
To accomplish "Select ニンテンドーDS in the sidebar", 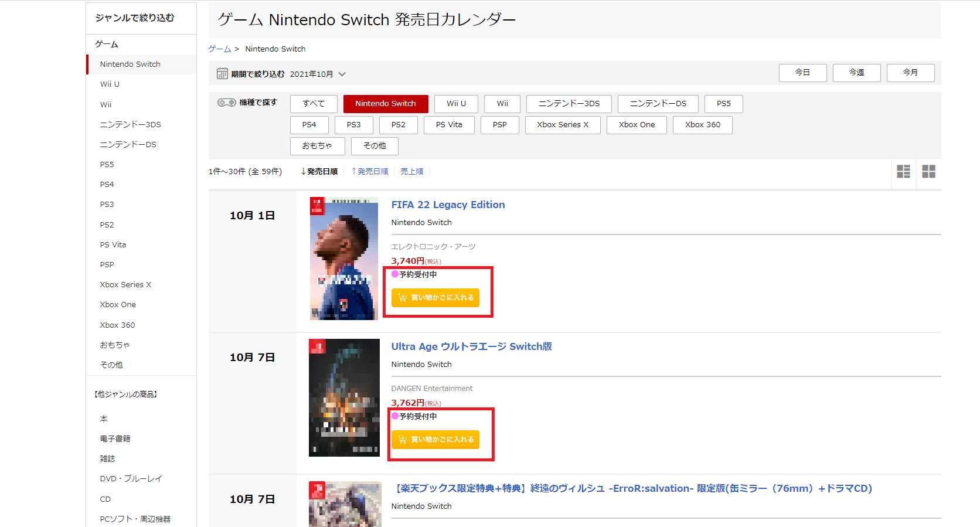I will point(128,145).
